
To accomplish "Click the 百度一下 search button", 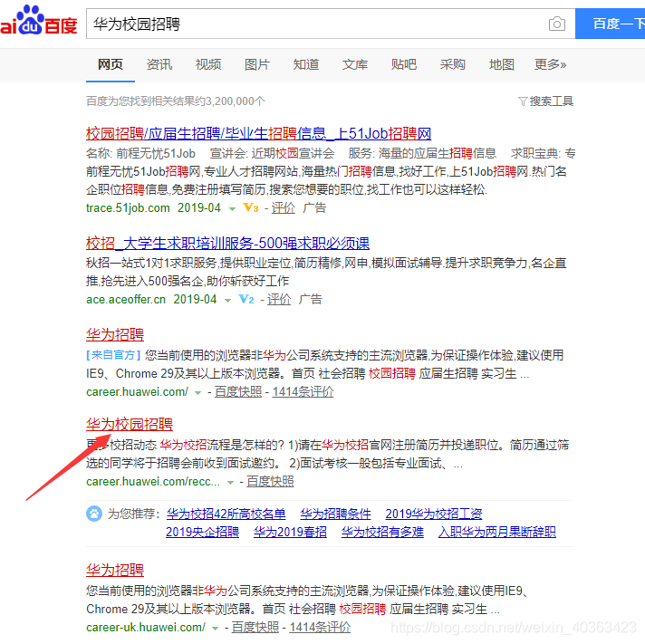I will pos(610,24).
